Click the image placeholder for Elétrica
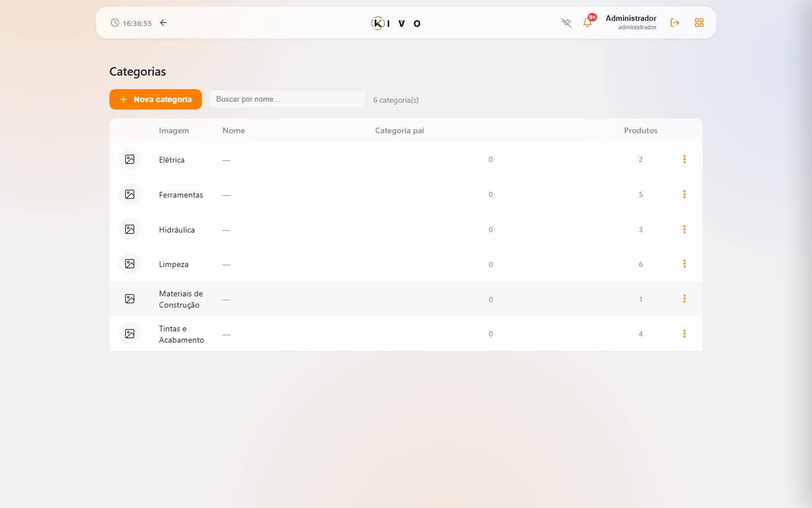Screen dimensions: 812x508 [x=130, y=160]
